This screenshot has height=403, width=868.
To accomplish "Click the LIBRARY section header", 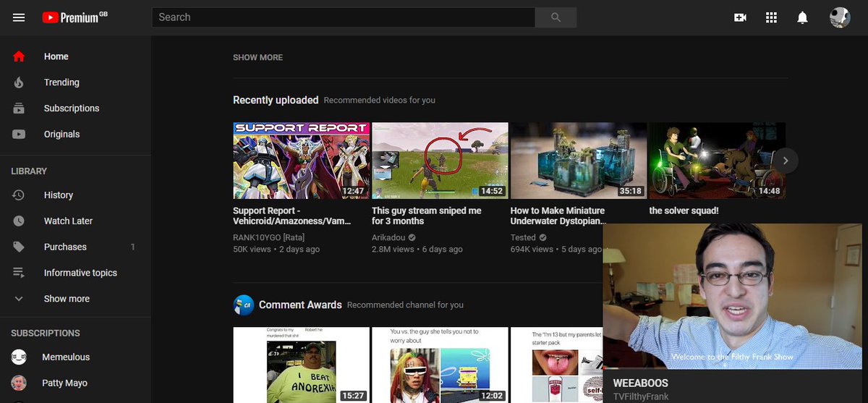I will [x=29, y=171].
